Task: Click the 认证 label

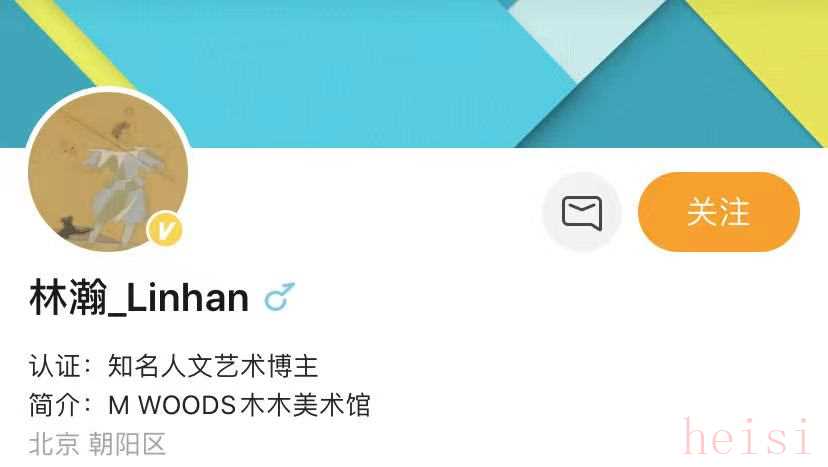Action: pos(55,366)
